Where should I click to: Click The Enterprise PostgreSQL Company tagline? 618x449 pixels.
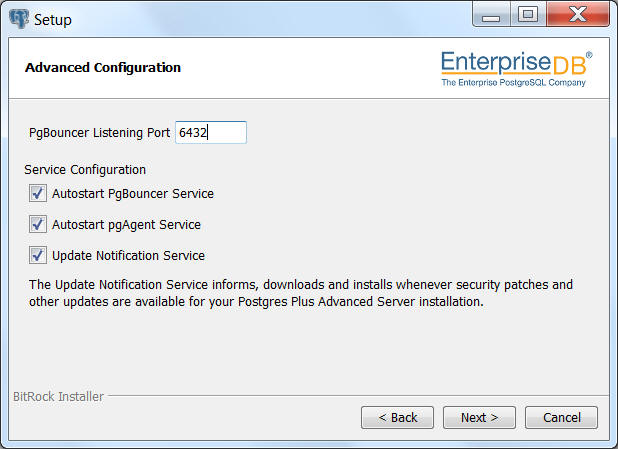(x=513, y=82)
